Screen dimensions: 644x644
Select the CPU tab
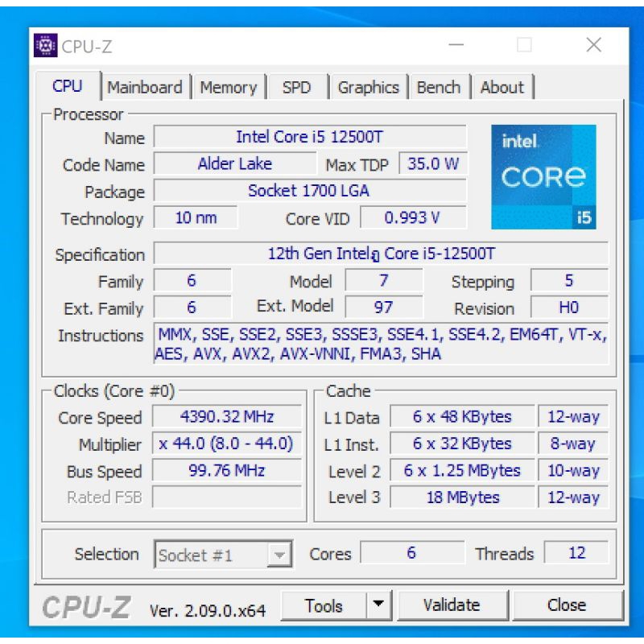click(x=68, y=87)
